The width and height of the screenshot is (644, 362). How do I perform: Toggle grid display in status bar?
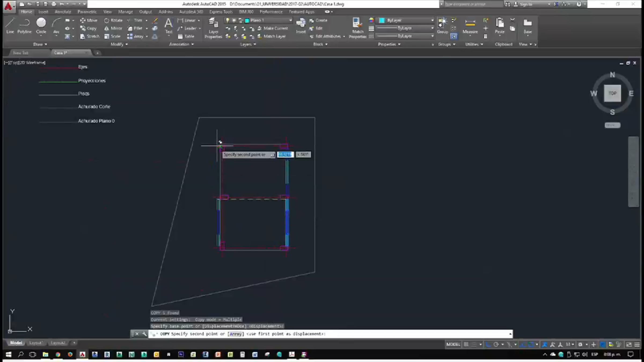coord(466,345)
